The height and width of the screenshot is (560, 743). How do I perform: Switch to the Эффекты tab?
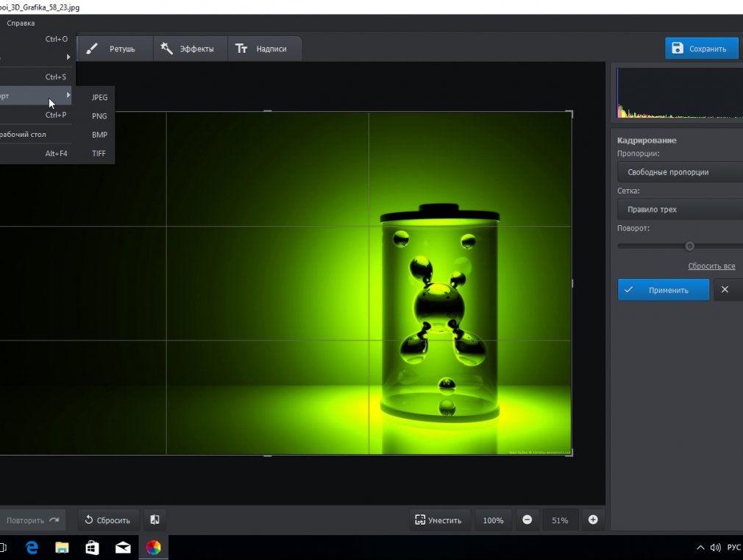point(190,49)
